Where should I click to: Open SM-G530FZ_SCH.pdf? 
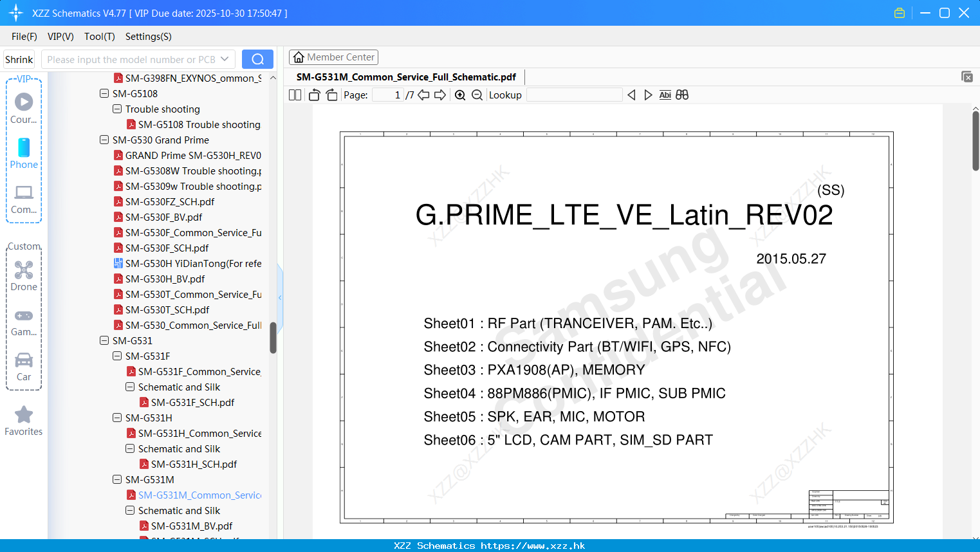pos(164,202)
